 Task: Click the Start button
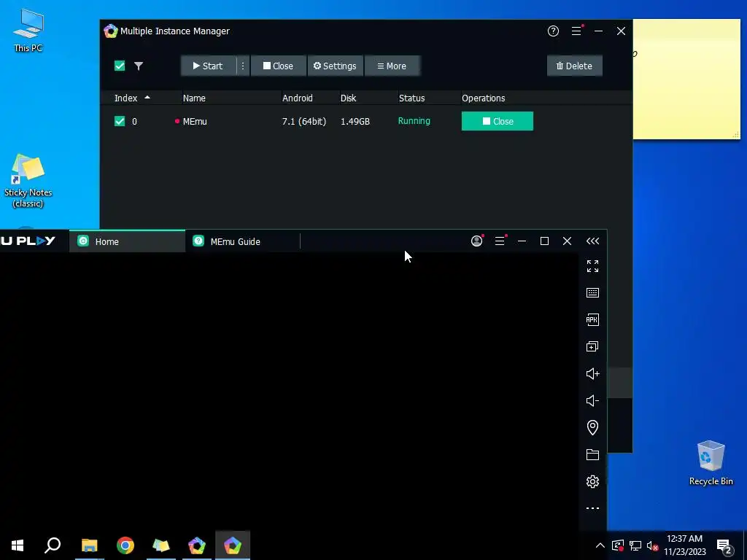pyautogui.click(x=208, y=66)
